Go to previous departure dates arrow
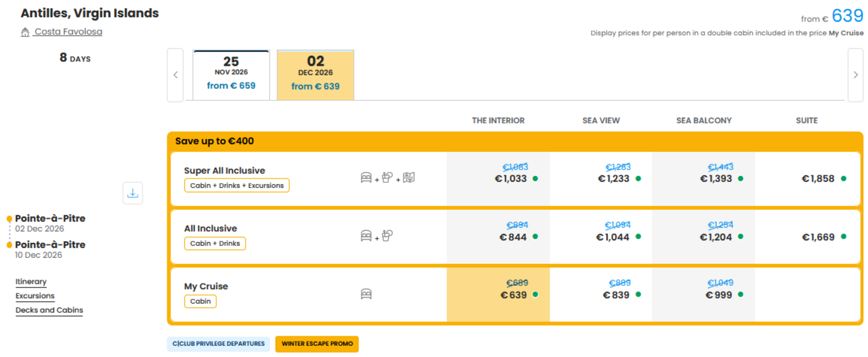 click(175, 75)
